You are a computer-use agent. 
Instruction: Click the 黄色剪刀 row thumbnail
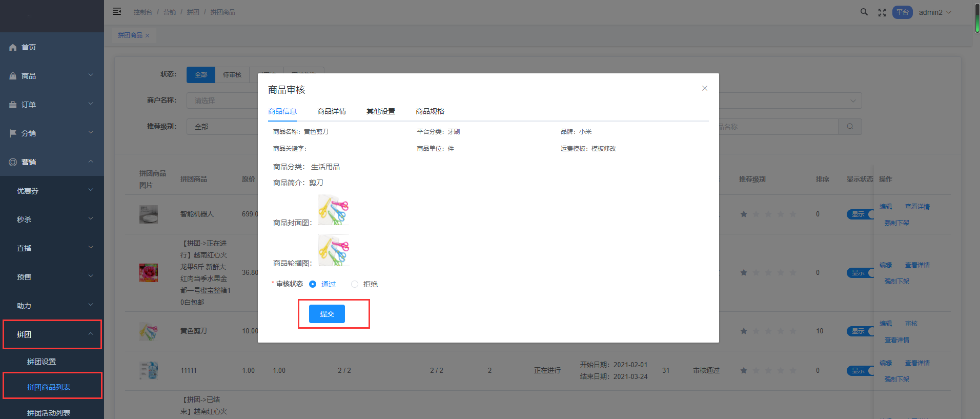(x=149, y=331)
